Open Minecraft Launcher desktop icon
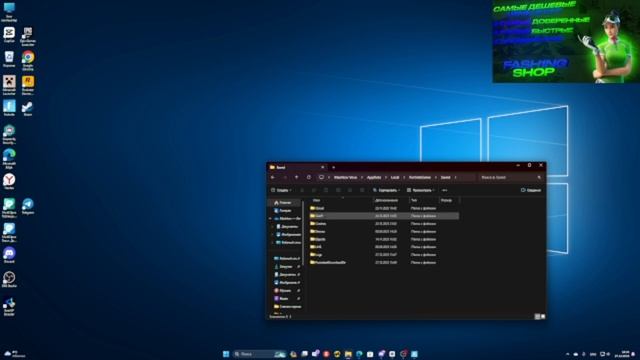This screenshot has height=360, width=640. 9,85
